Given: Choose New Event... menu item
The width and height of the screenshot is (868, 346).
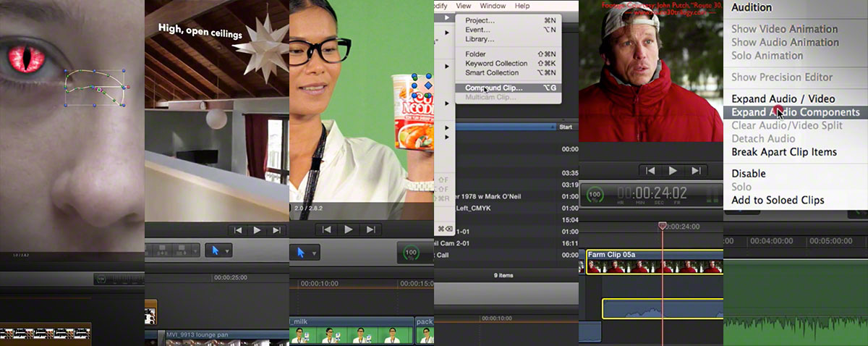Looking at the screenshot, I should click(509, 30).
